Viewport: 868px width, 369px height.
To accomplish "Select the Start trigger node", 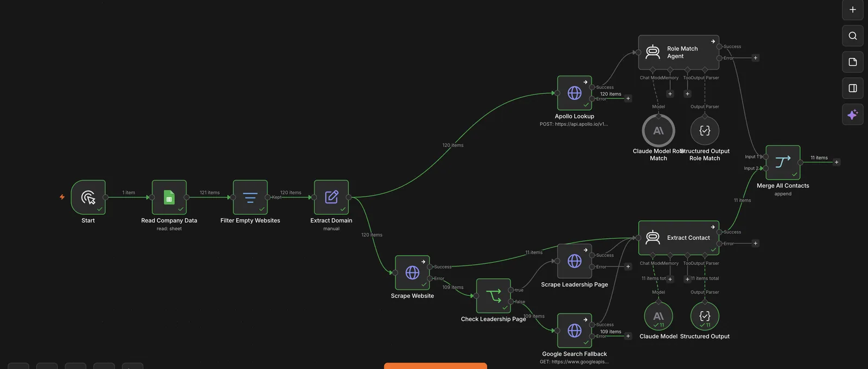I will tap(88, 198).
